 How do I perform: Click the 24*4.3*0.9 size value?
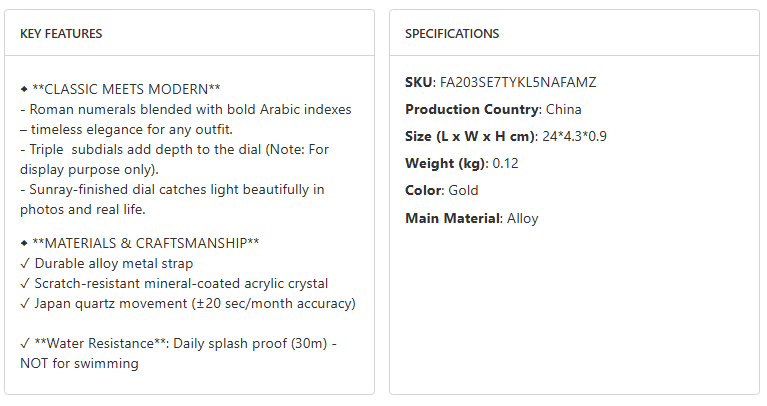(574, 136)
